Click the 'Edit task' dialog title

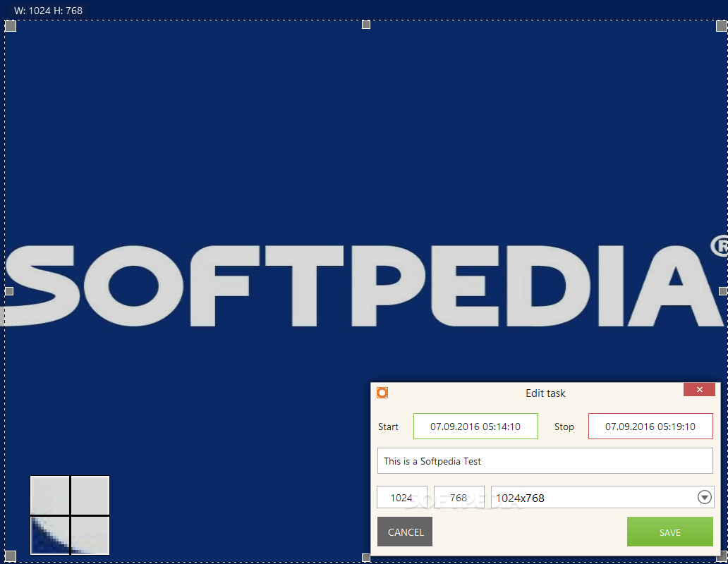(545, 393)
